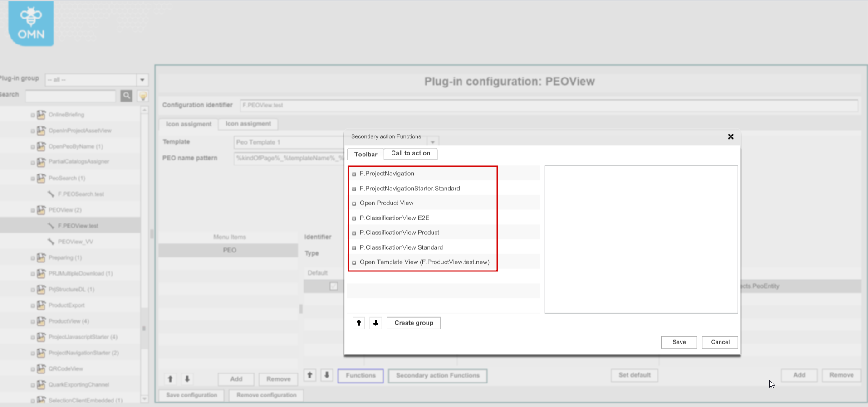The image size is (868, 407).
Task: Select the QRCodeView plug-in icon
Action: tap(41, 368)
